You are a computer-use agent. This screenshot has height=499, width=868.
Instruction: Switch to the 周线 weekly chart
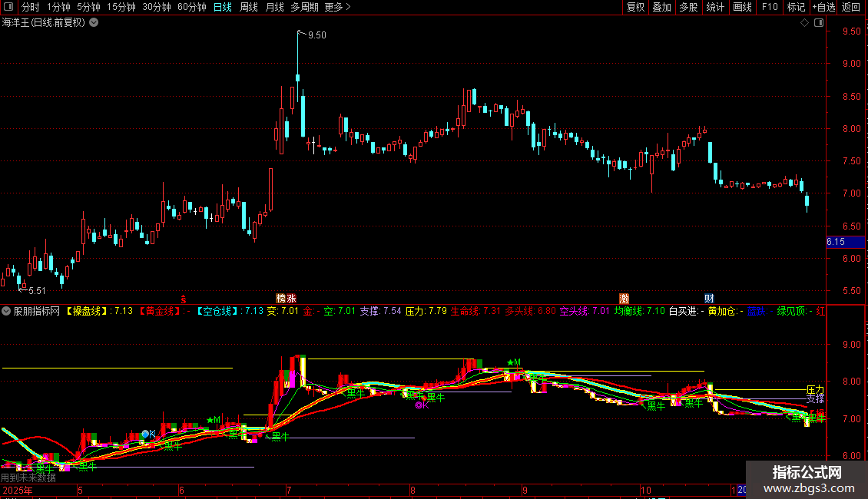(249, 7)
